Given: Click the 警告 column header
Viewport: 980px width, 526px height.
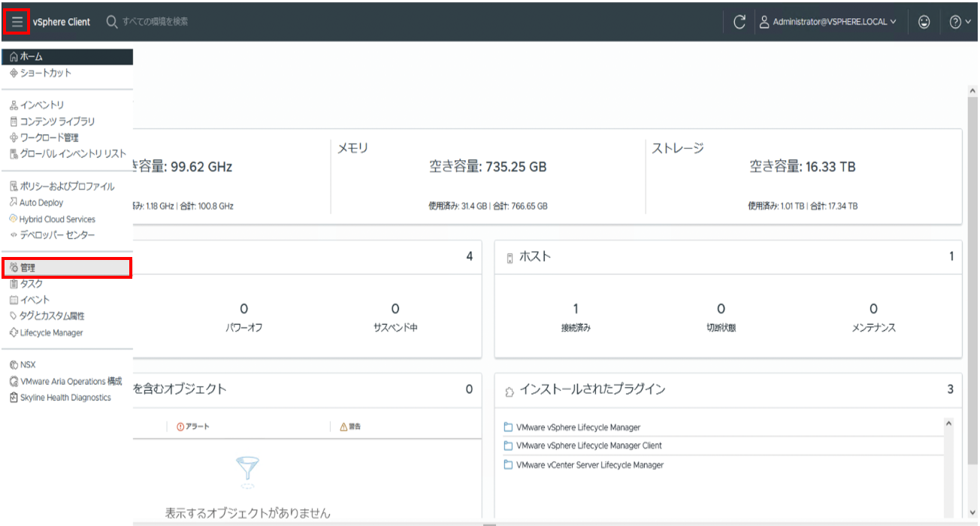Looking at the screenshot, I should (351, 427).
